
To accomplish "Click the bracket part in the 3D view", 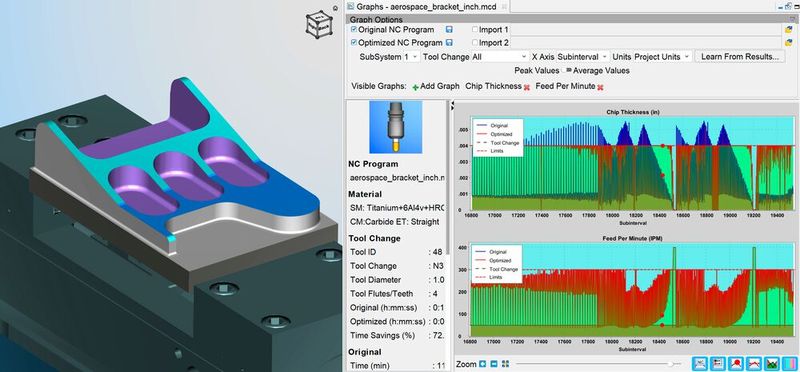I will coord(179,168).
